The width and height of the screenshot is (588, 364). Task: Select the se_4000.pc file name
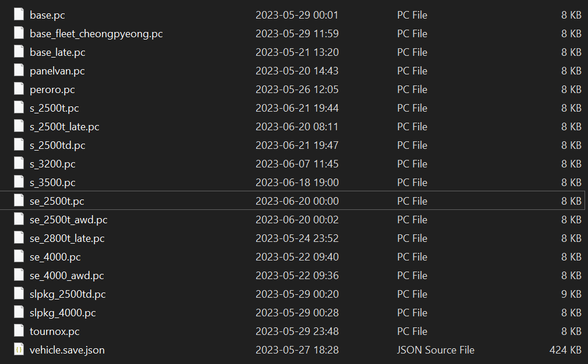pyautogui.click(x=55, y=257)
